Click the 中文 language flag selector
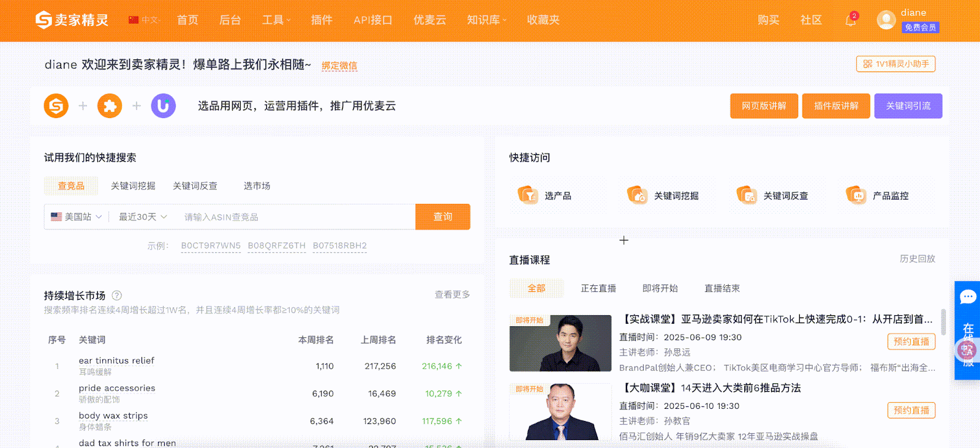 pyautogui.click(x=143, y=20)
